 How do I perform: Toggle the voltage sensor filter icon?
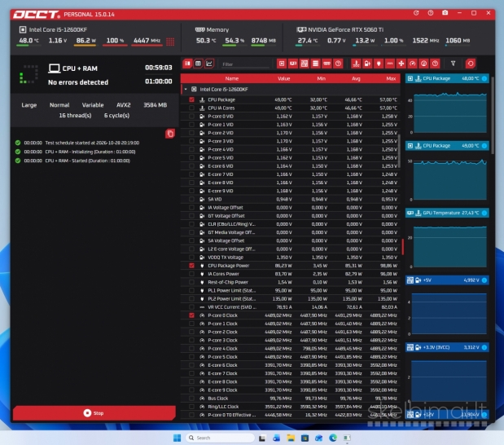coord(367,64)
